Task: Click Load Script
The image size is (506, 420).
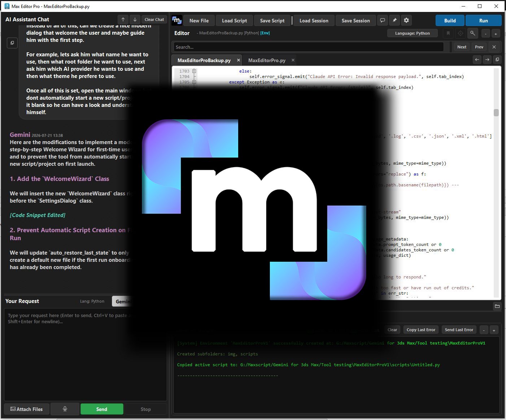Action: click(x=234, y=21)
